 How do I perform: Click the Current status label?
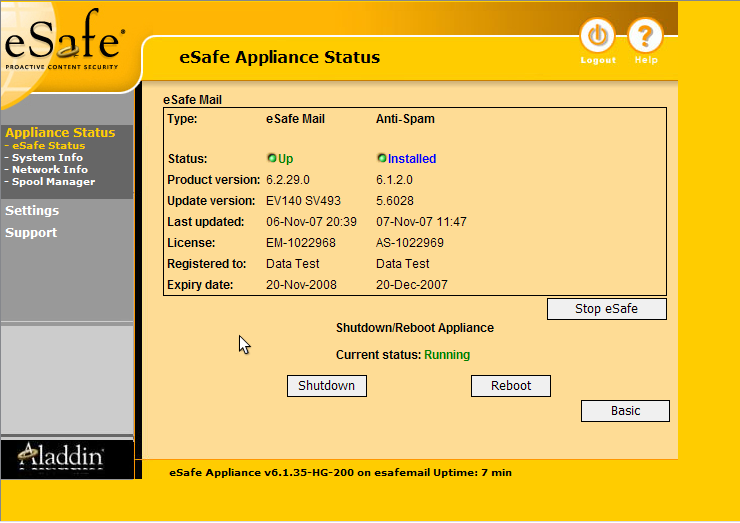point(378,354)
